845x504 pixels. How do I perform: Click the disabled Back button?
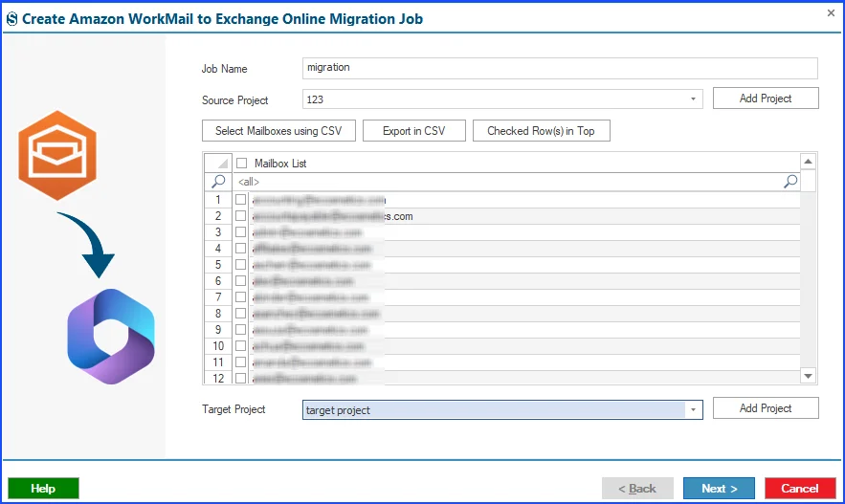[637, 489]
